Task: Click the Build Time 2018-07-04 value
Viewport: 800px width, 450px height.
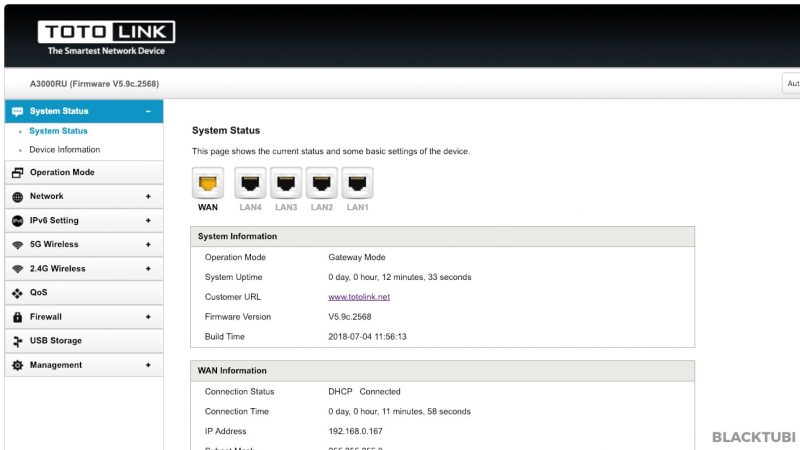Action: 367,337
